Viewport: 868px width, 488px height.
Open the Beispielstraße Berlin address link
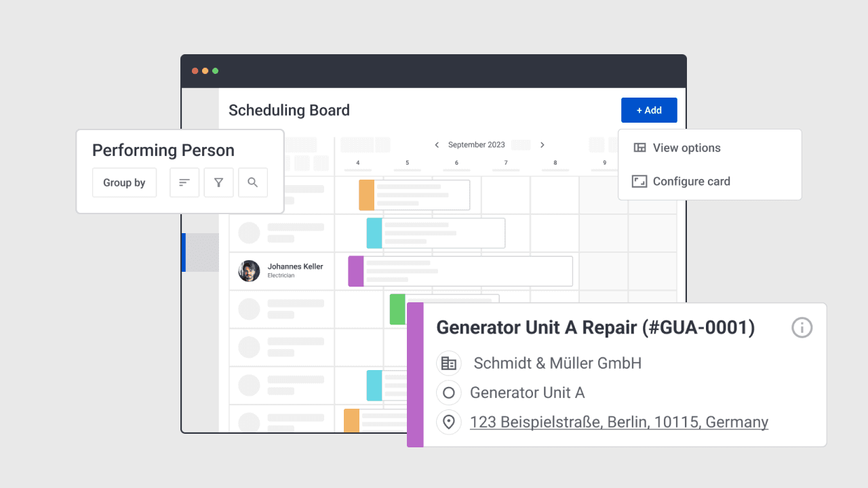click(619, 422)
